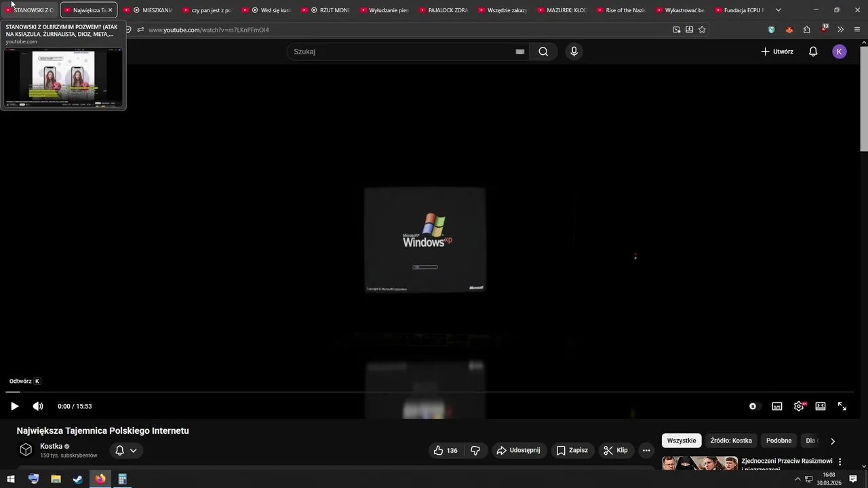
Task: Open the Windows notification center icon
Action: [853, 479]
